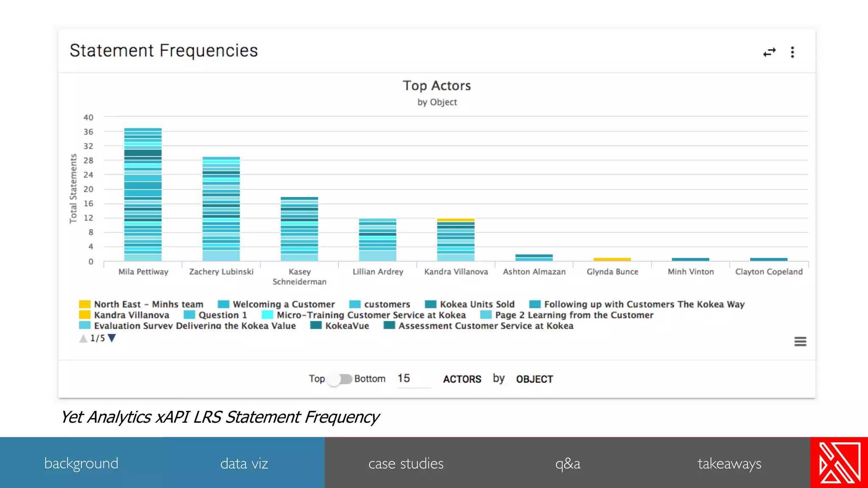Click Clayton Copeland's small bar
868x488 pixels.
(769, 259)
